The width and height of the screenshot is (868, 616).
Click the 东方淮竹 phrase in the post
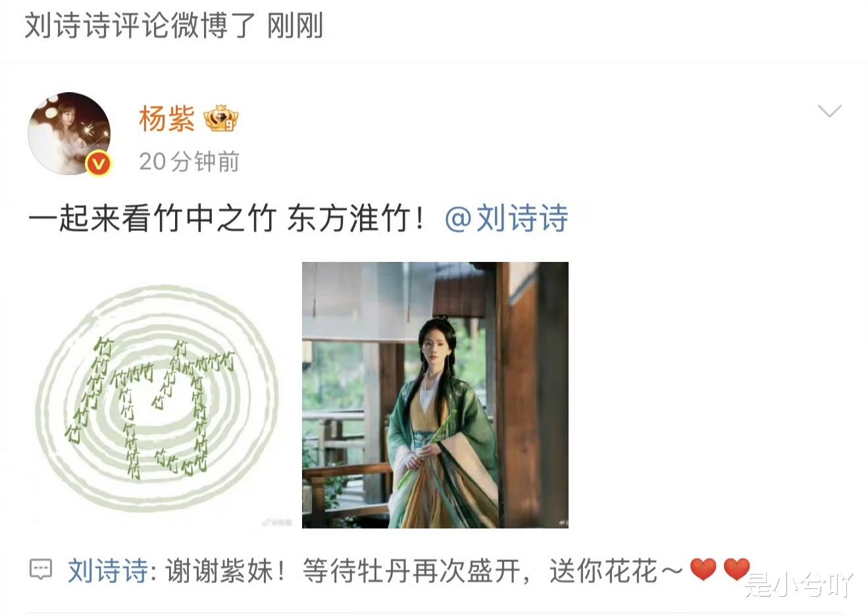click(x=349, y=218)
